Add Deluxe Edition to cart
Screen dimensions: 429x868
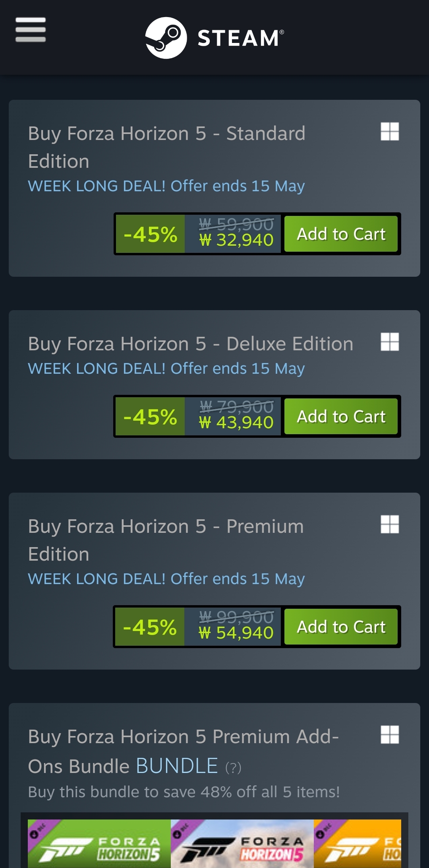coord(341,416)
